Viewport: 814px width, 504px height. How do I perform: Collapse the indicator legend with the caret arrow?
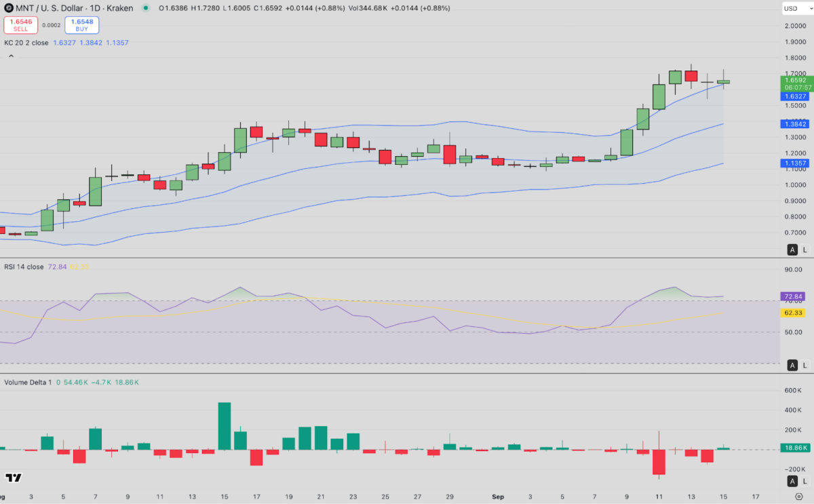pos(9,54)
